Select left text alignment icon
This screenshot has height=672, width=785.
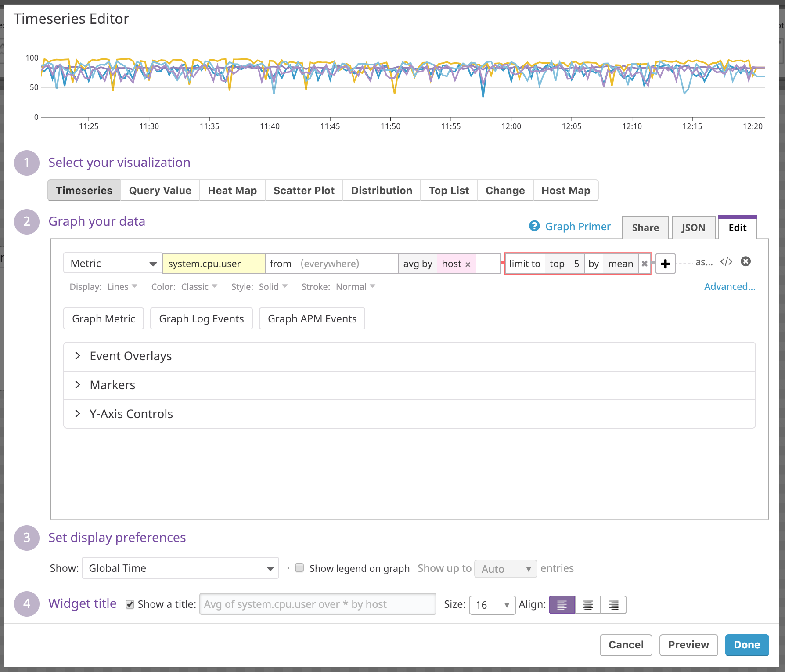tap(562, 605)
